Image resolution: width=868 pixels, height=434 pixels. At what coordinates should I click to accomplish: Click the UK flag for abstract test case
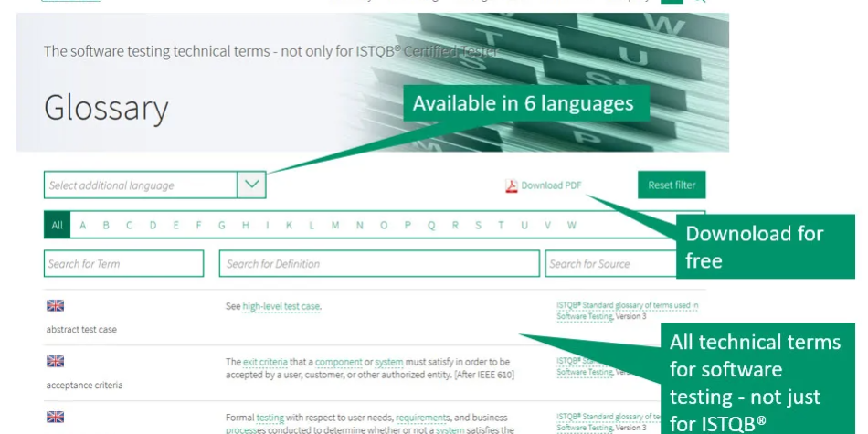pyautogui.click(x=55, y=306)
